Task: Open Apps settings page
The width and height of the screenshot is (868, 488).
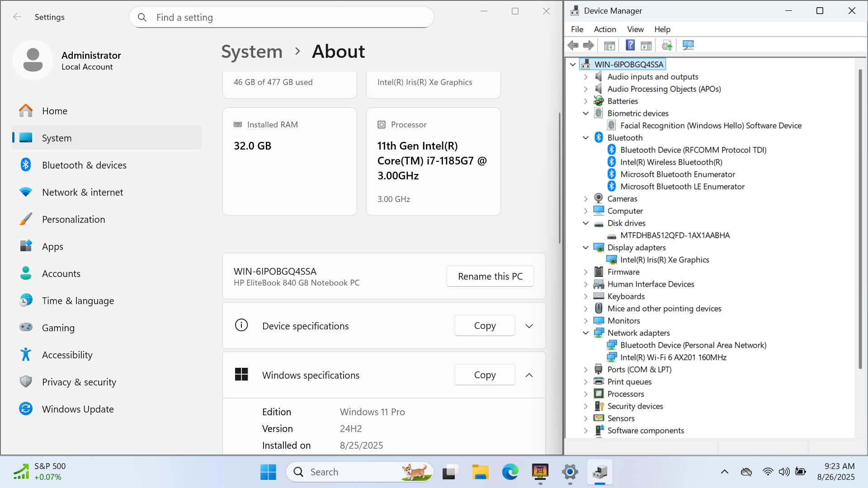Action: pyautogui.click(x=107, y=246)
